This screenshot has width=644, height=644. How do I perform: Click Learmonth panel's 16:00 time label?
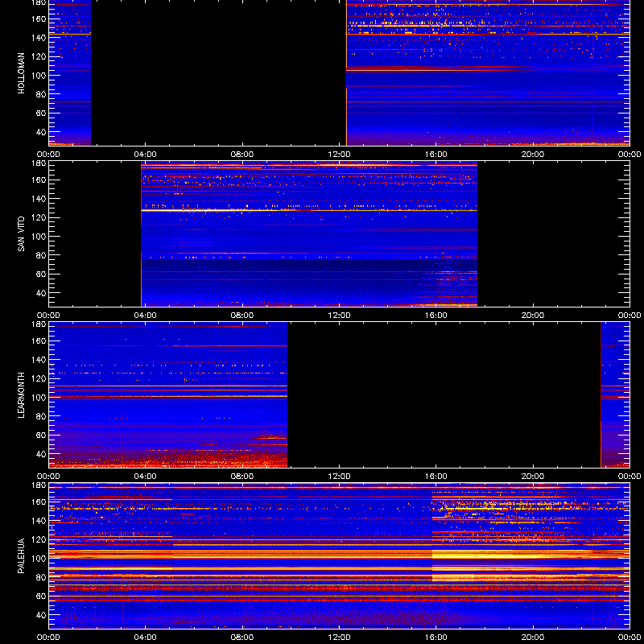pyautogui.click(x=436, y=477)
